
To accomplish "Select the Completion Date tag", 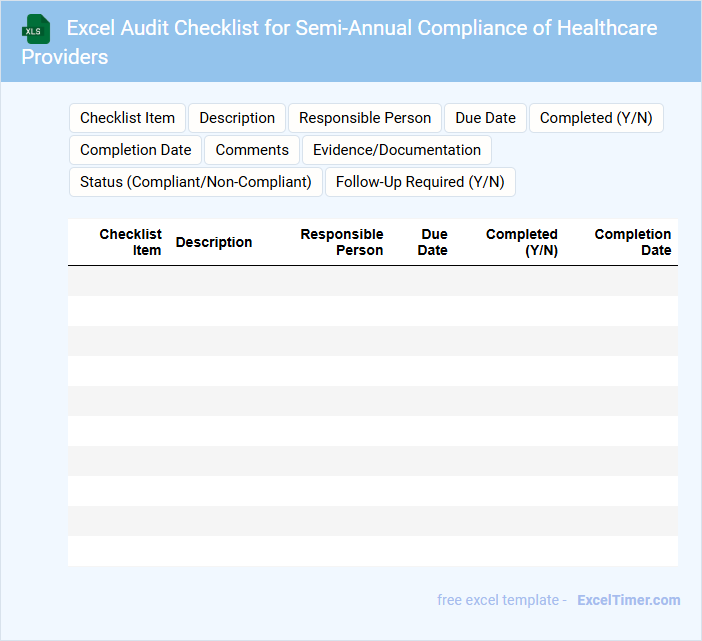I will click(135, 150).
